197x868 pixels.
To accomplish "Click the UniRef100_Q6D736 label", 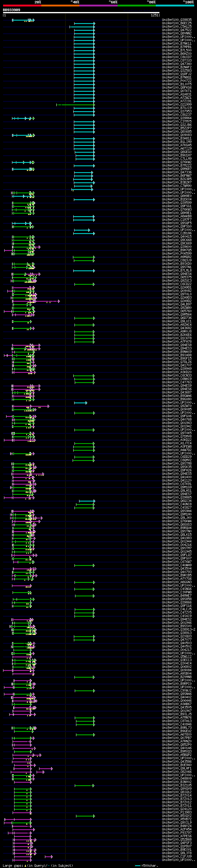I will 177,318.
